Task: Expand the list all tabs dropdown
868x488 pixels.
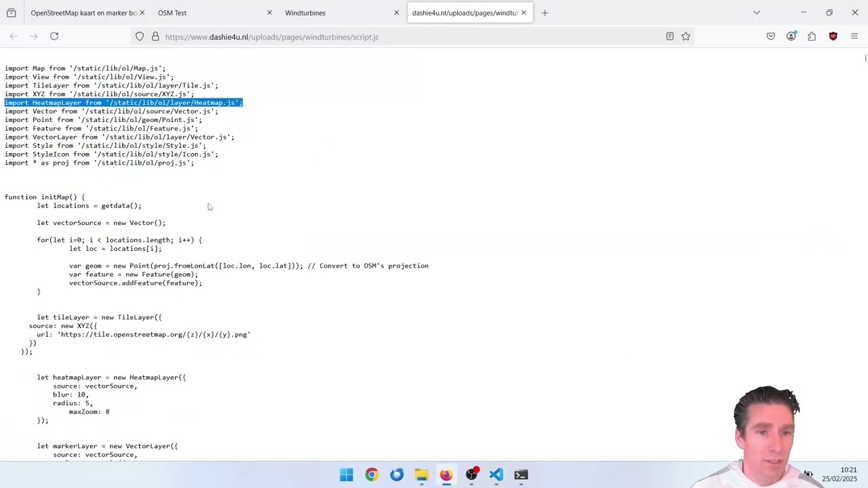Action: (x=757, y=13)
